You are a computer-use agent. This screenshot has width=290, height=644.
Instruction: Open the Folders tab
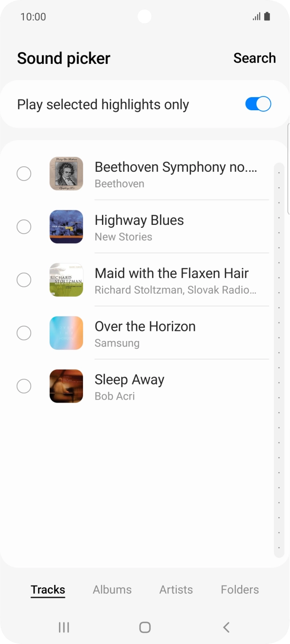[239, 589]
